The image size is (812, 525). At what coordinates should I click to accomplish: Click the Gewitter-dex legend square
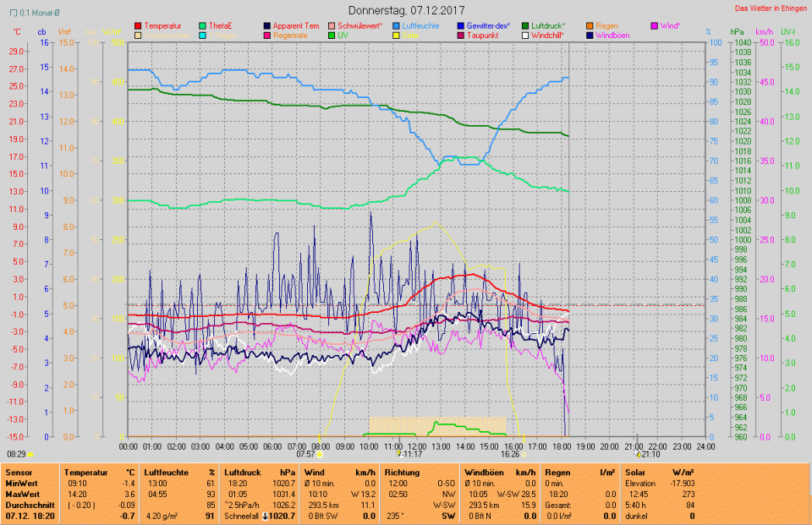pyautogui.click(x=461, y=26)
